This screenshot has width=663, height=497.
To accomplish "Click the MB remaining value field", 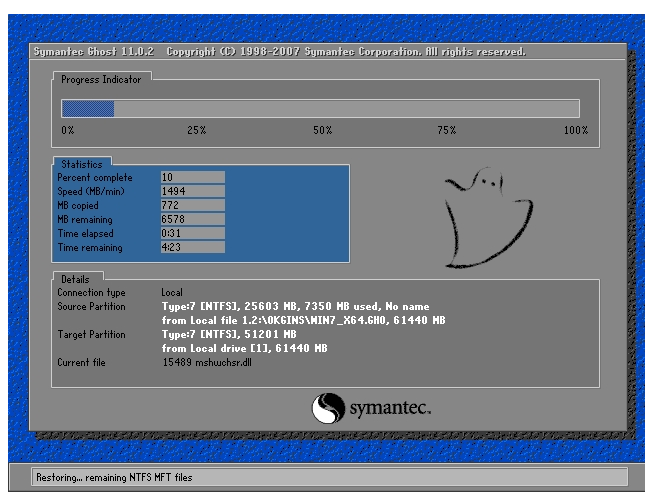I will [x=192, y=219].
